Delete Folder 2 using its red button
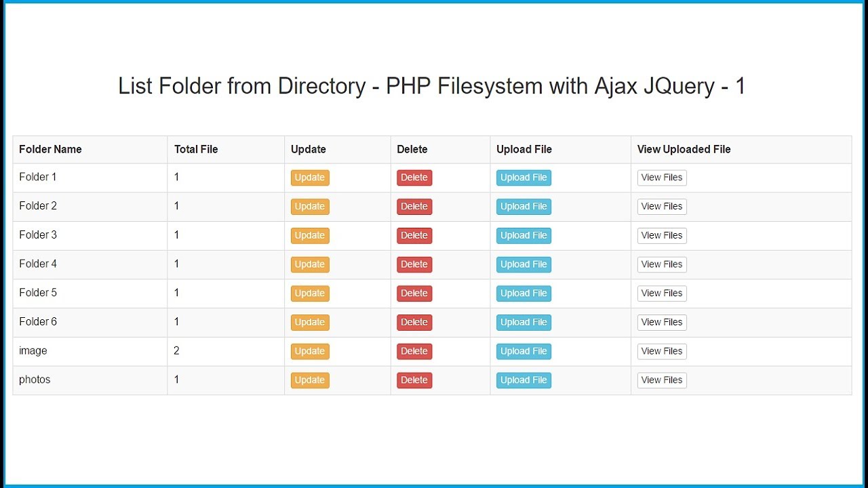This screenshot has width=868, height=488. click(x=414, y=207)
